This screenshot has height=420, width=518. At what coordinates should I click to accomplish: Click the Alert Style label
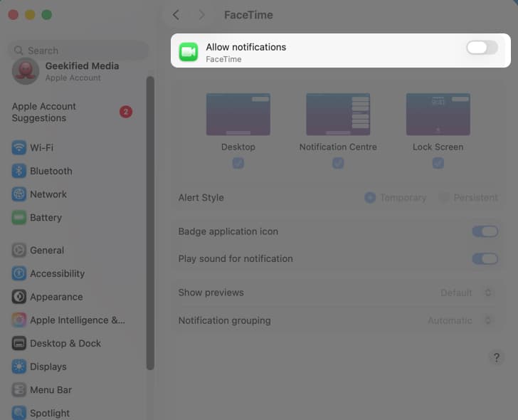coord(201,198)
